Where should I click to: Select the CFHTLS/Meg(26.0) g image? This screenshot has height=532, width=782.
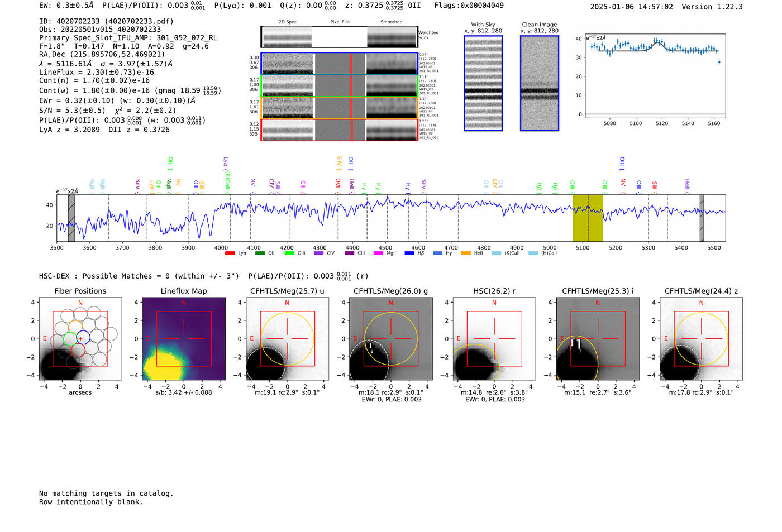coord(390,339)
